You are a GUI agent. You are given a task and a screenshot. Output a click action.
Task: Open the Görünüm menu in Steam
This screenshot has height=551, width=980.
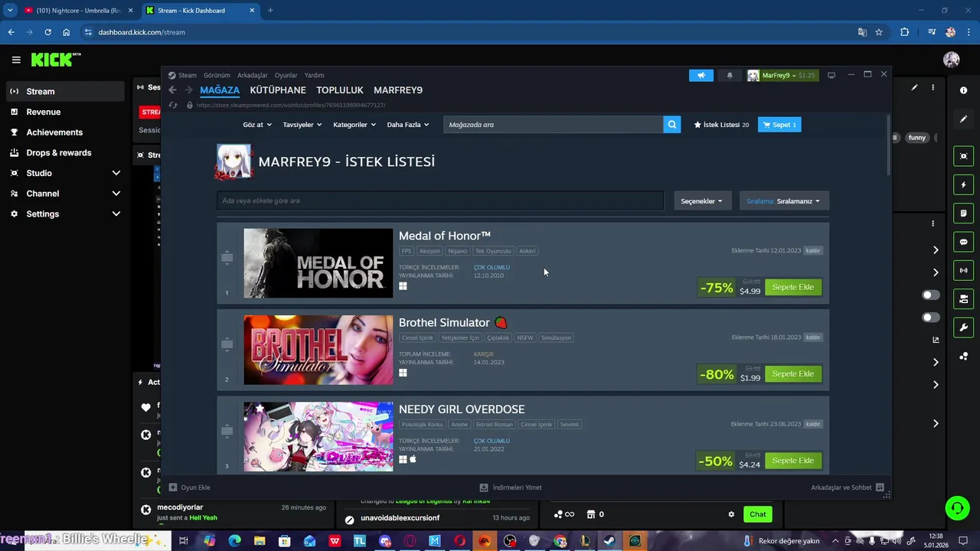pos(217,75)
